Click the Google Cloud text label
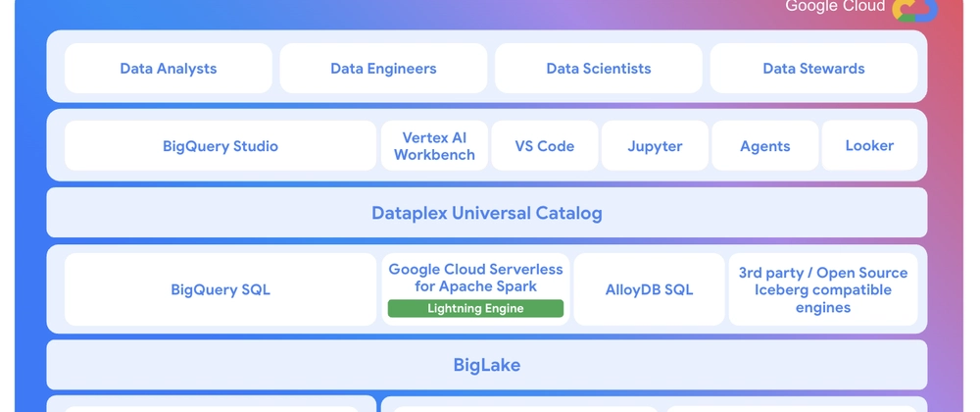 835,6
